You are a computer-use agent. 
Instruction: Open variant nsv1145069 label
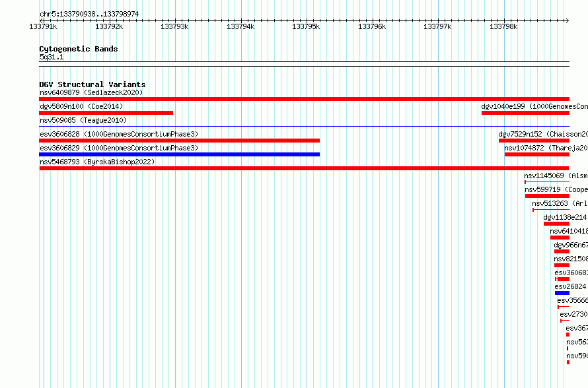click(x=556, y=176)
